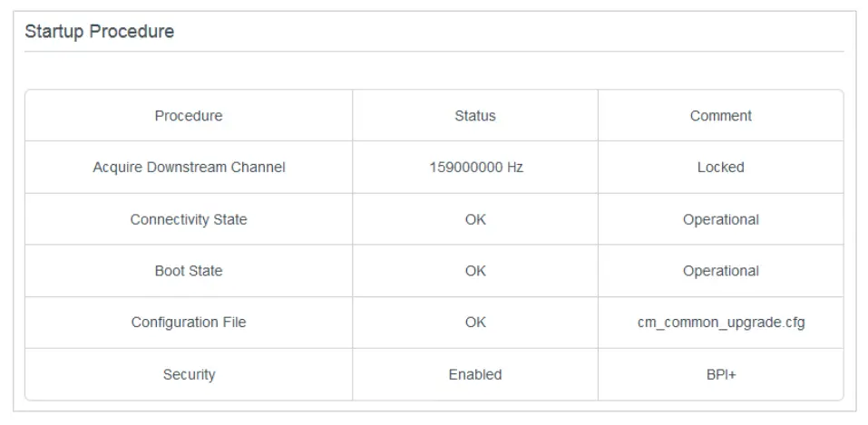Click the Procedure column header

tap(189, 116)
